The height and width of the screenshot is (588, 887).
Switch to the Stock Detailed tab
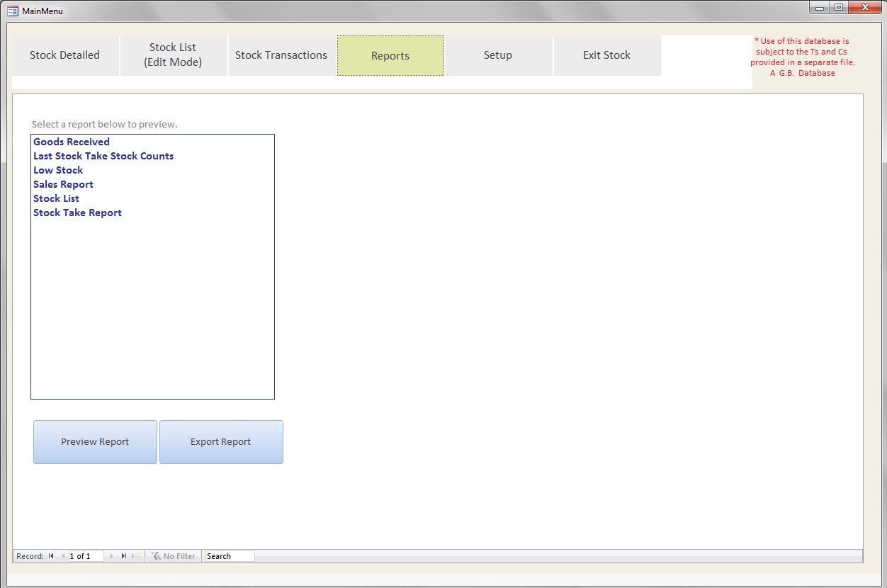tap(64, 55)
